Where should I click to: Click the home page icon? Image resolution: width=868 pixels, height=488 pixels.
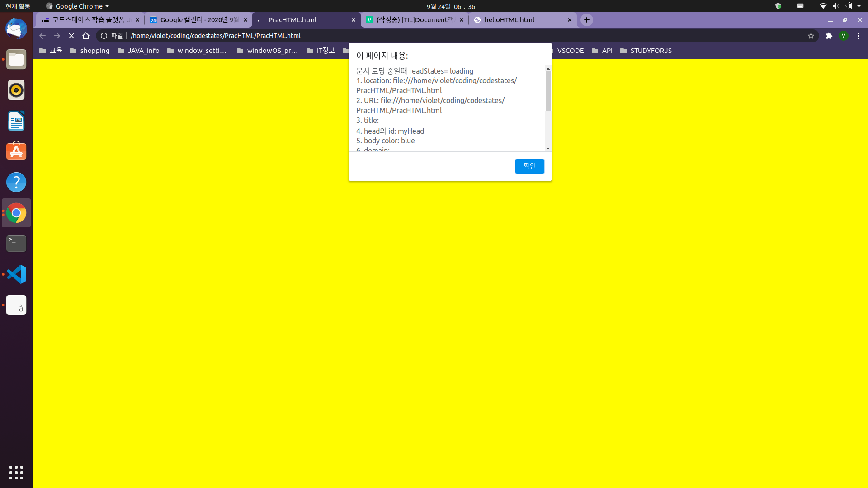coord(86,36)
